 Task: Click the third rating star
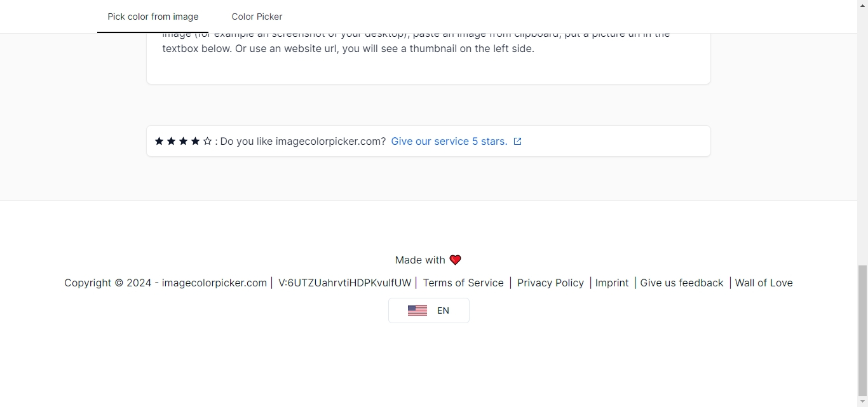183,141
